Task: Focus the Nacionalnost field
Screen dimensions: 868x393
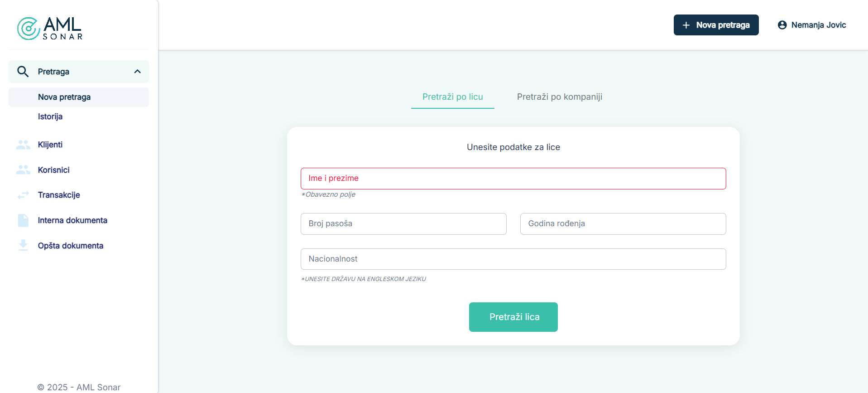Action: click(x=513, y=259)
